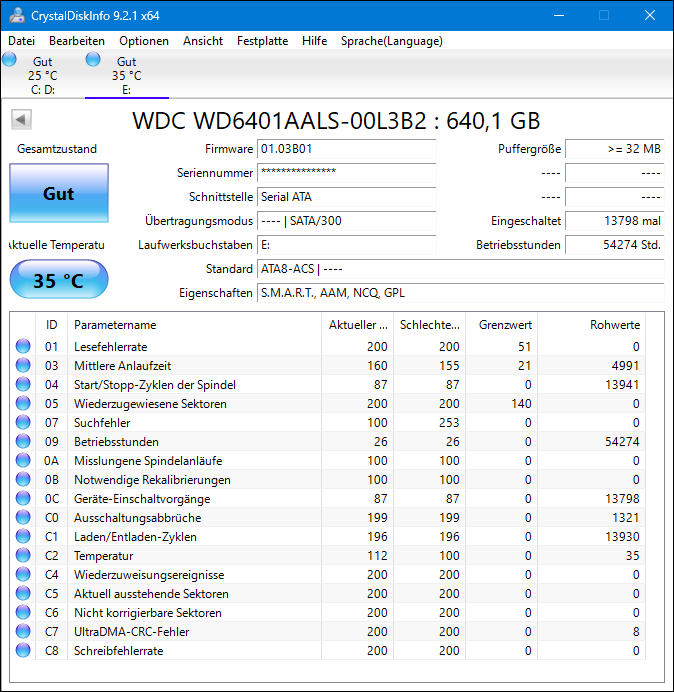Click status orb for Start/Stopp-Zyklen row

[x=23, y=384]
